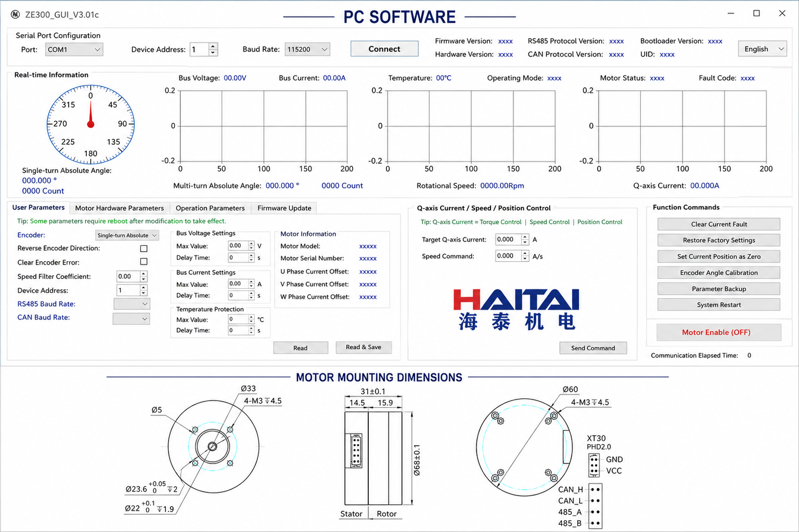Click the Send Command button
799x532 pixels.
coord(593,348)
